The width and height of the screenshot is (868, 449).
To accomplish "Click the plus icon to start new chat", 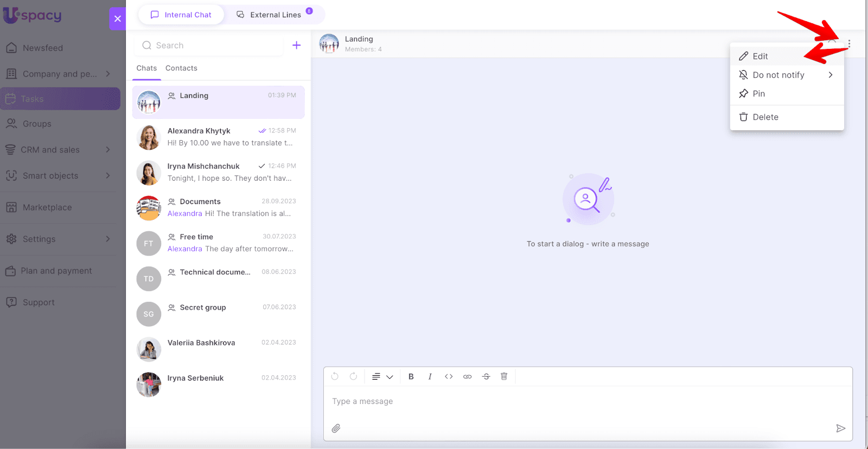I will 296,46.
